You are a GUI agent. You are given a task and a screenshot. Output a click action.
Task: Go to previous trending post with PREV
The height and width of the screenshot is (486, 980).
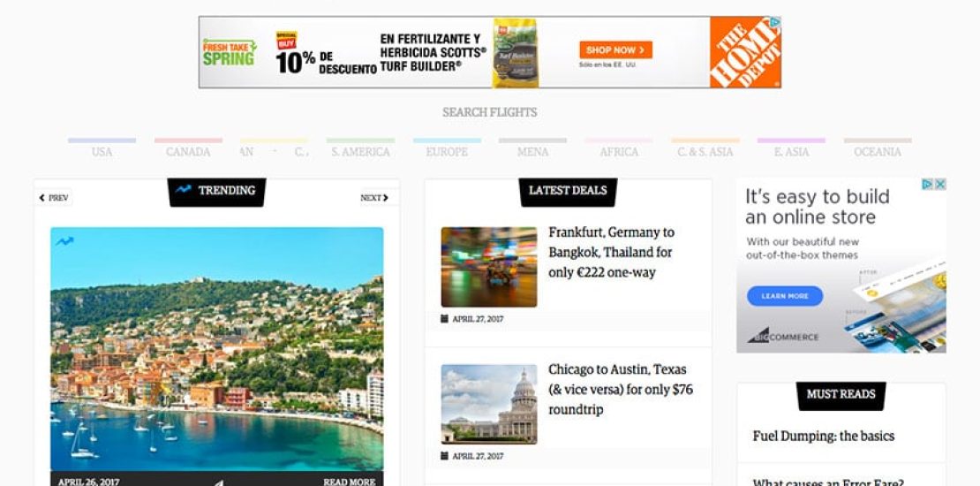[54, 198]
